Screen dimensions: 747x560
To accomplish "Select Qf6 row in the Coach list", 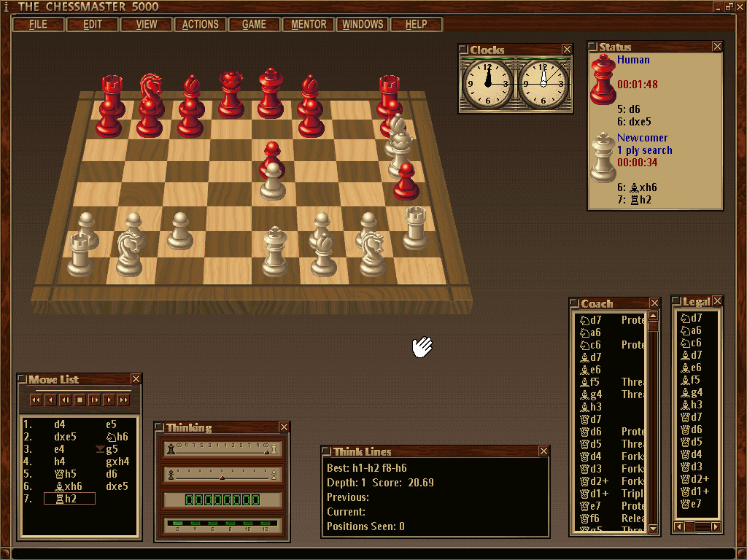I will [612, 518].
